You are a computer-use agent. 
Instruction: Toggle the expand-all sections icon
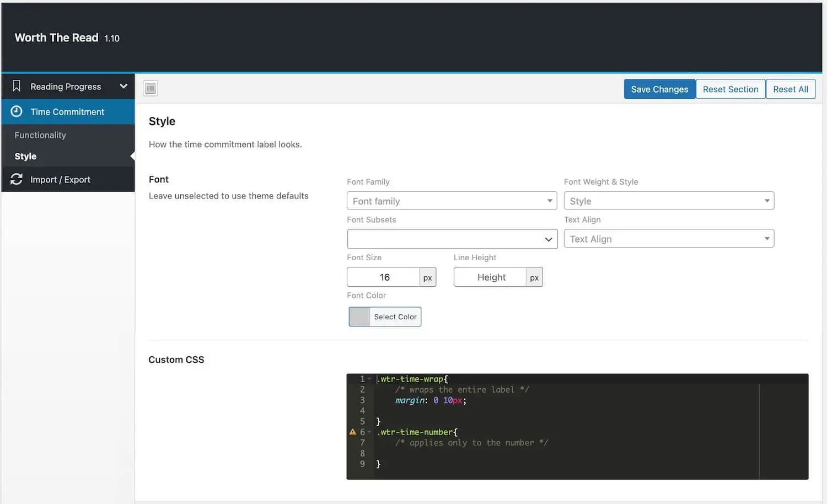151,88
